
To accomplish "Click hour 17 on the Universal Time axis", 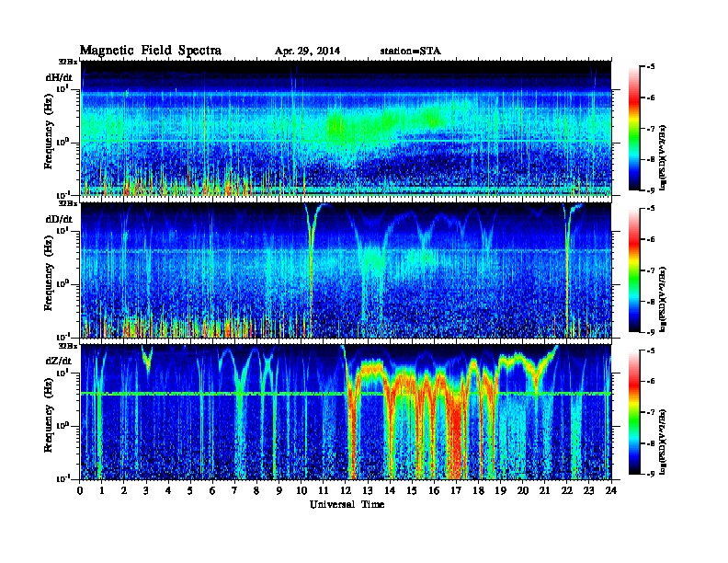I will [x=456, y=490].
